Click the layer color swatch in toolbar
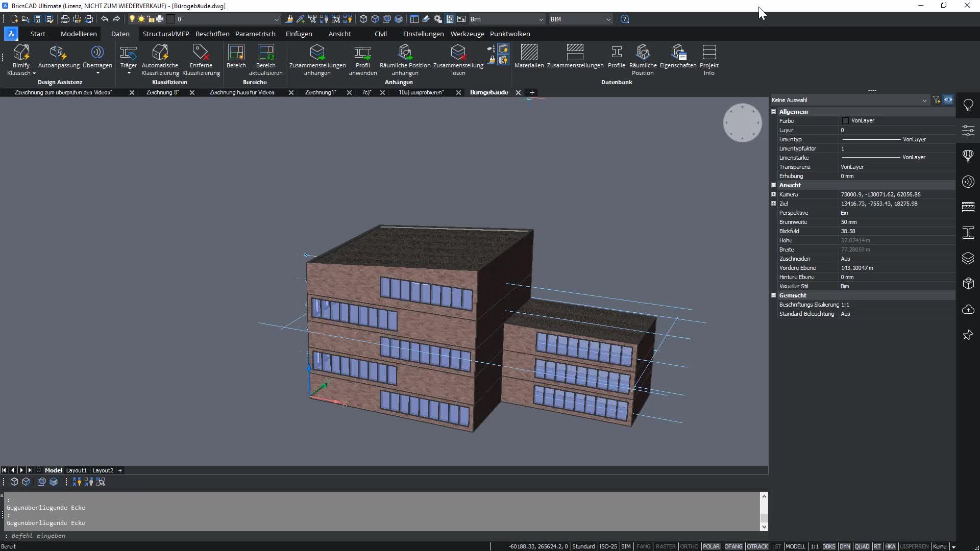This screenshot has height=551, width=980. (x=171, y=19)
